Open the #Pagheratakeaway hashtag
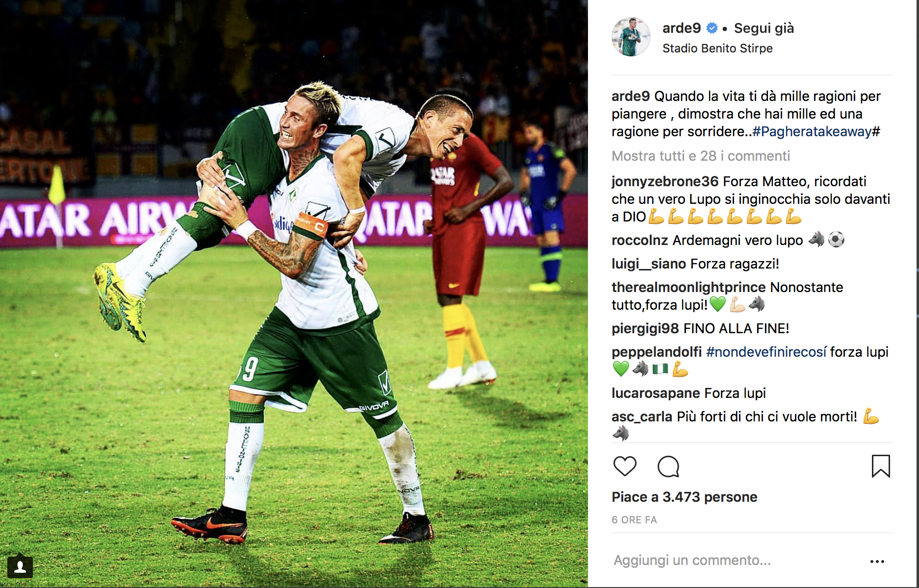The width and height of the screenshot is (919, 588). [x=812, y=131]
